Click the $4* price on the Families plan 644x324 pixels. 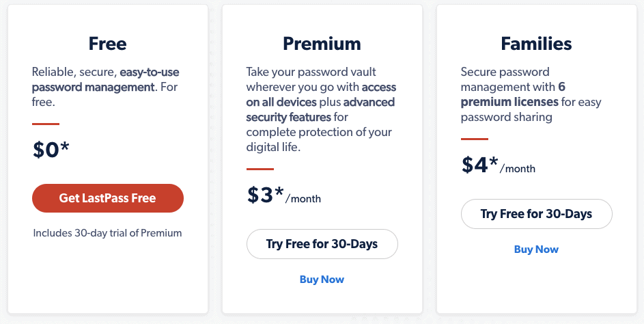click(479, 165)
